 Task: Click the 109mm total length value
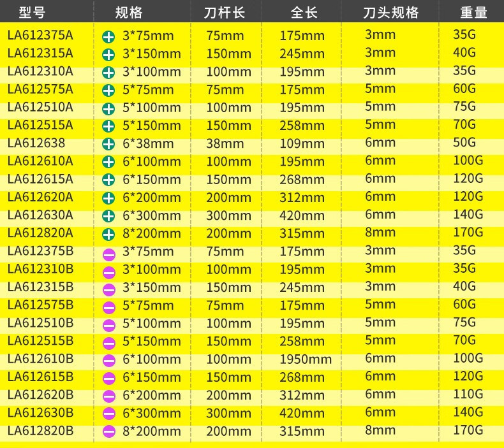302,143
